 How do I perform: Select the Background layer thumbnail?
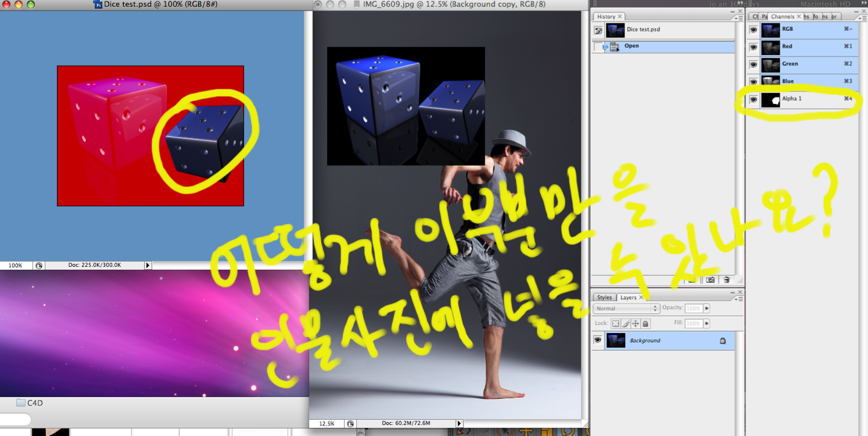(x=615, y=340)
